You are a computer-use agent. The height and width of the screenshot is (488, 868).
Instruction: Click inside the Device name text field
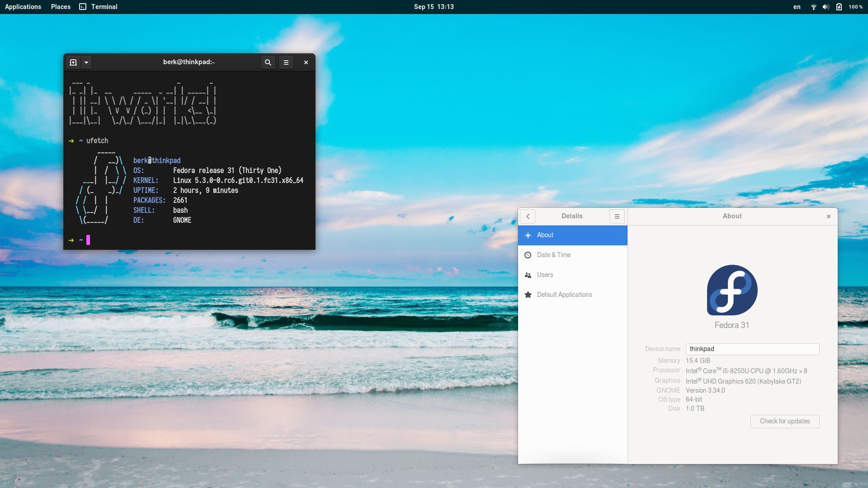752,349
